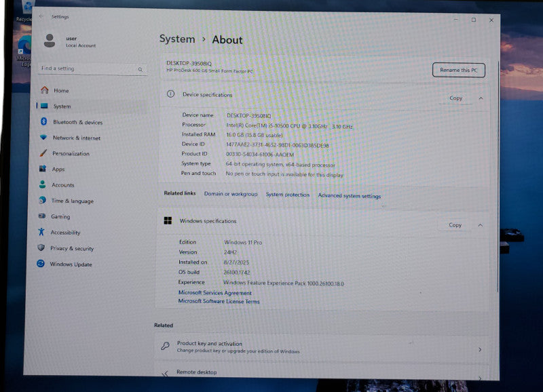
Task: Click HP ProDesk 600 G6 model text
Action: coord(210,71)
